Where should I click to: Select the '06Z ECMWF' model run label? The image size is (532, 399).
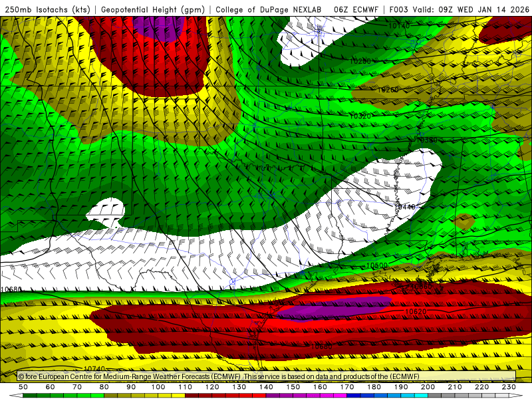click(356, 9)
